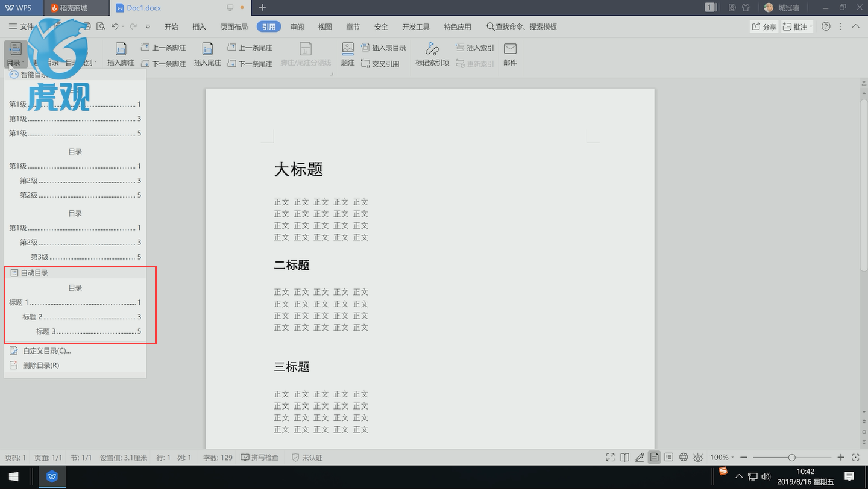Go to 上一条尾注 previous endnote
The height and width of the screenshot is (489, 868).
click(x=250, y=48)
